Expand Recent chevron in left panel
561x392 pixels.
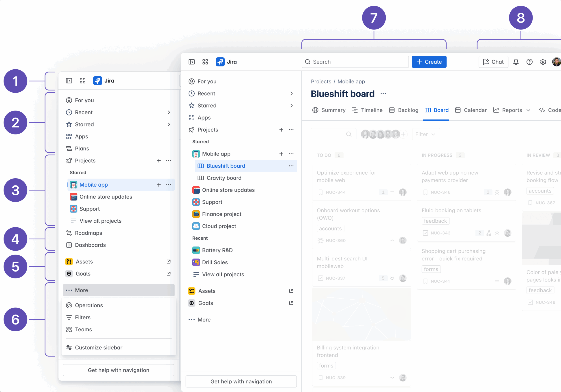168,112
